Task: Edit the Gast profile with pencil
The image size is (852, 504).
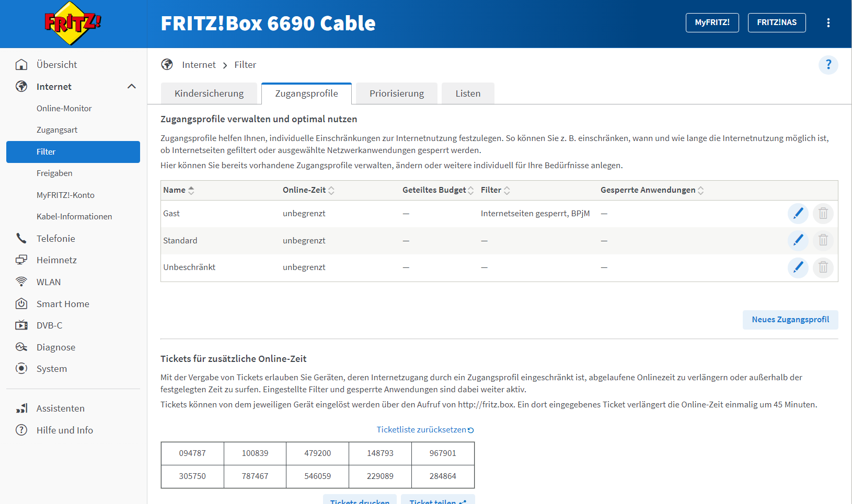Action: pyautogui.click(x=798, y=213)
